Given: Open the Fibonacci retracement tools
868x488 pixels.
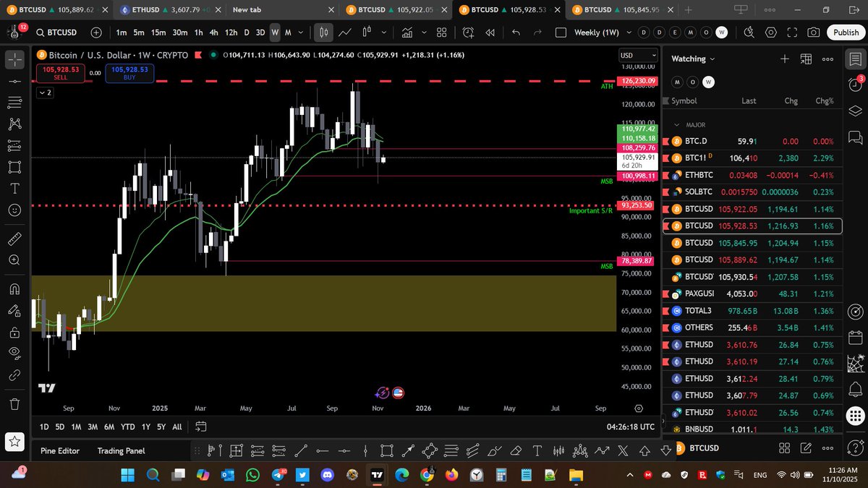Looking at the screenshot, I should (x=14, y=103).
